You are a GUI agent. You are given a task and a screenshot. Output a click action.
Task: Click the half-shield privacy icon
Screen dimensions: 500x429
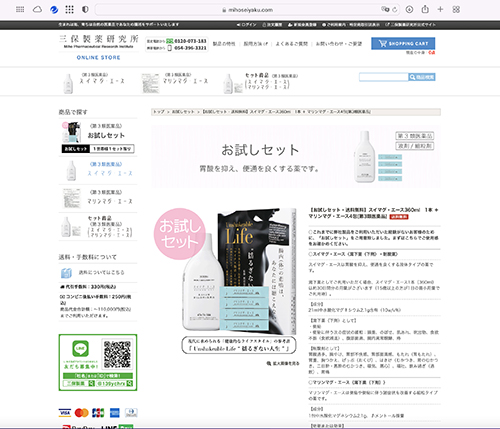click(x=85, y=10)
